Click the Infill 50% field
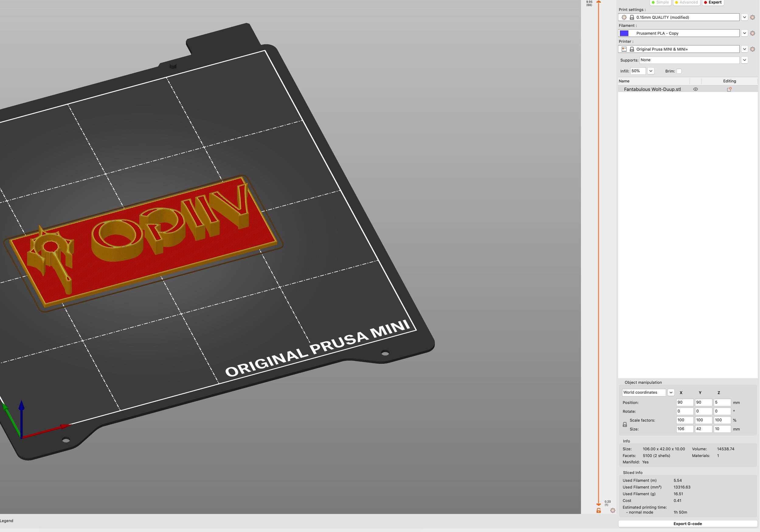The image size is (760, 532). pos(638,71)
